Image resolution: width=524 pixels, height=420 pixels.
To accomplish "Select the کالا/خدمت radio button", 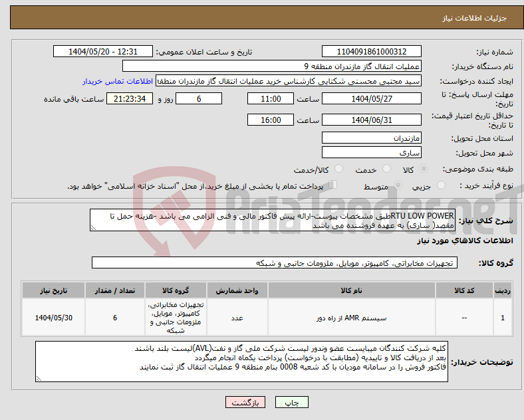I will (x=338, y=169).
